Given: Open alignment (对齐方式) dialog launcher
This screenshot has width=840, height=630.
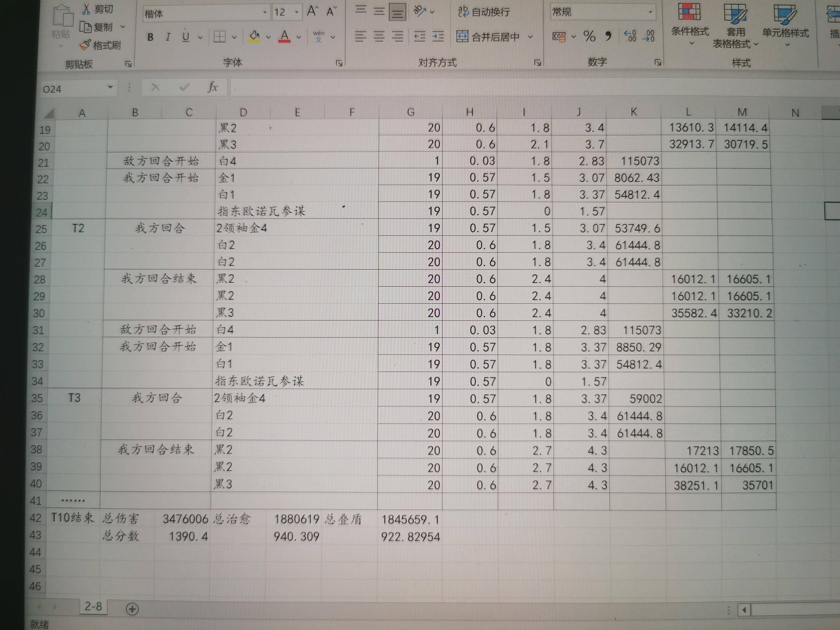Looking at the screenshot, I should (x=537, y=63).
